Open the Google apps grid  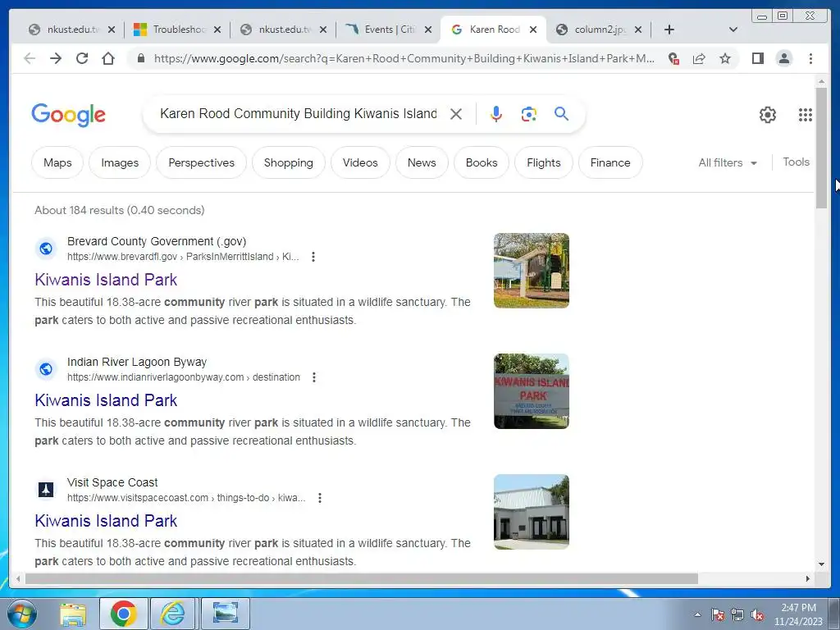pyautogui.click(x=806, y=115)
